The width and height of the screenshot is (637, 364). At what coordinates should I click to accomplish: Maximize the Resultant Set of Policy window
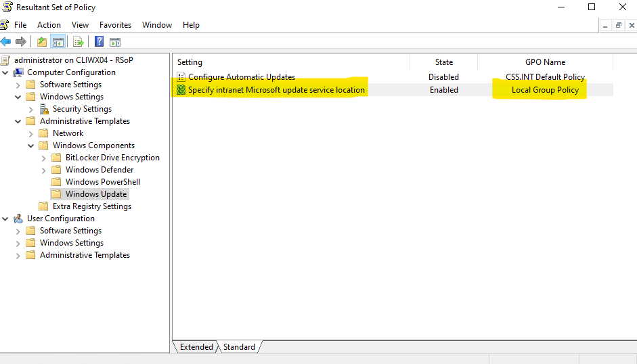592,7
